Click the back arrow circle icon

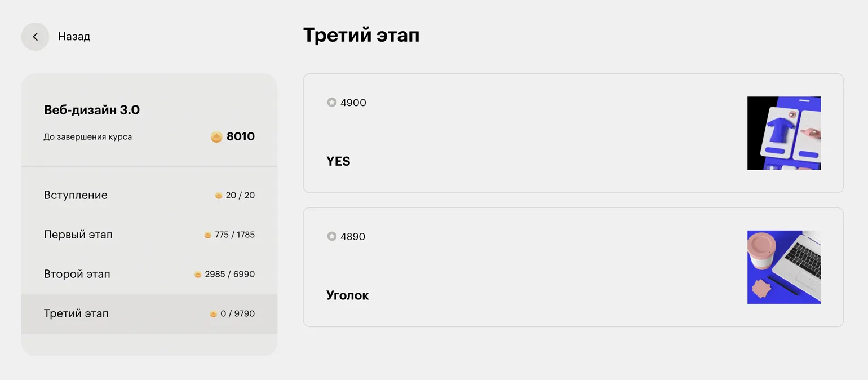click(x=35, y=37)
